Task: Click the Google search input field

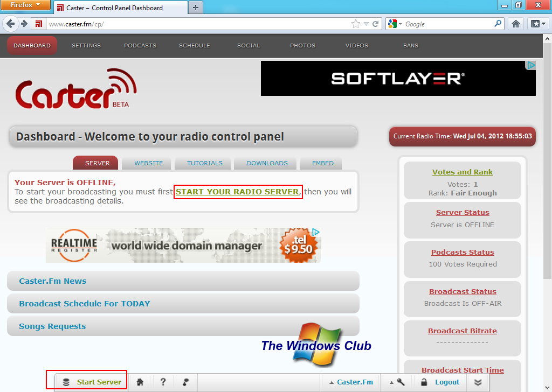Action: [448, 24]
